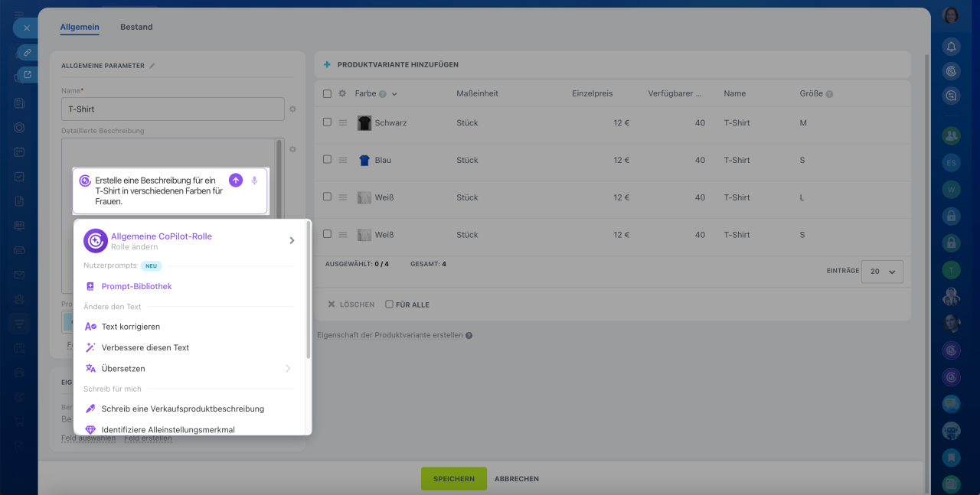Choose Text korrigieren from CoPilot menu
The image size is (980, 495).
tap(130, 327)
